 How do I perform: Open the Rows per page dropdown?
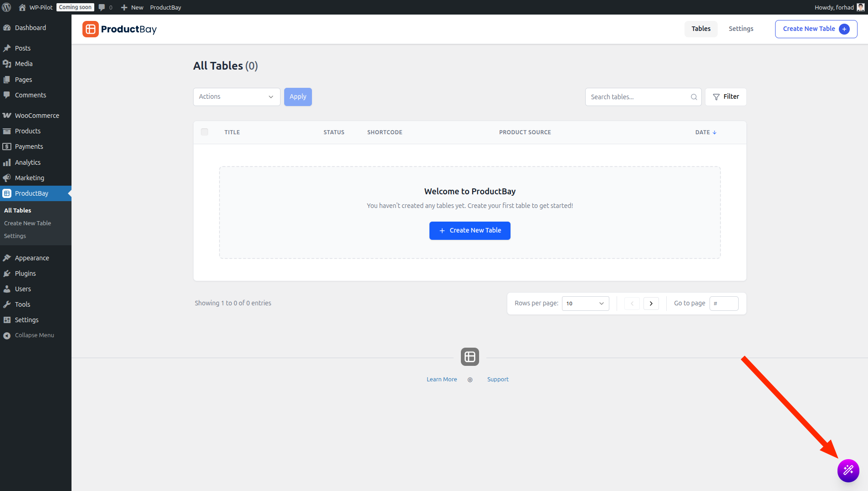[x=585, y=303]
